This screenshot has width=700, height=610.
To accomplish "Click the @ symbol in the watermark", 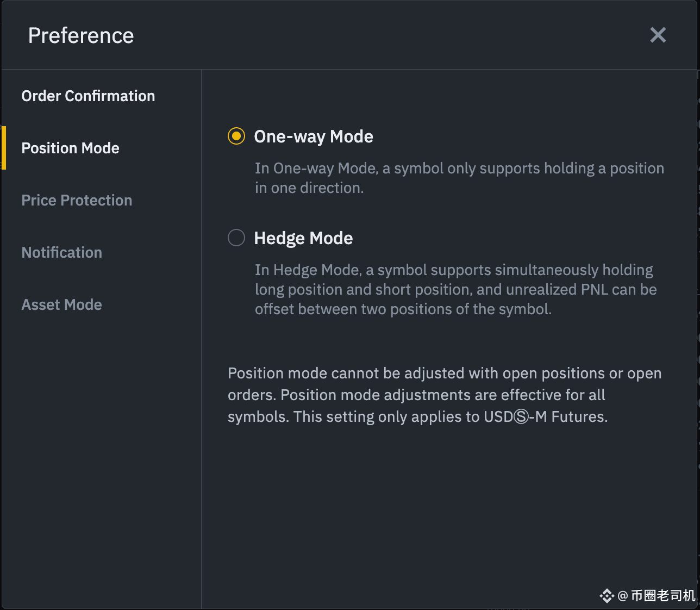I will pyautogui.click(x=623, y=596).
